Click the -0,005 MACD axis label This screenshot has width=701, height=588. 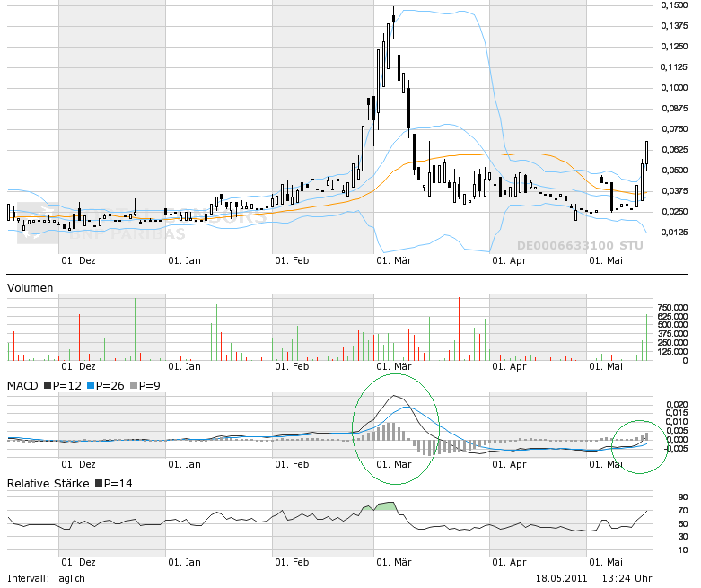[676, 448]
